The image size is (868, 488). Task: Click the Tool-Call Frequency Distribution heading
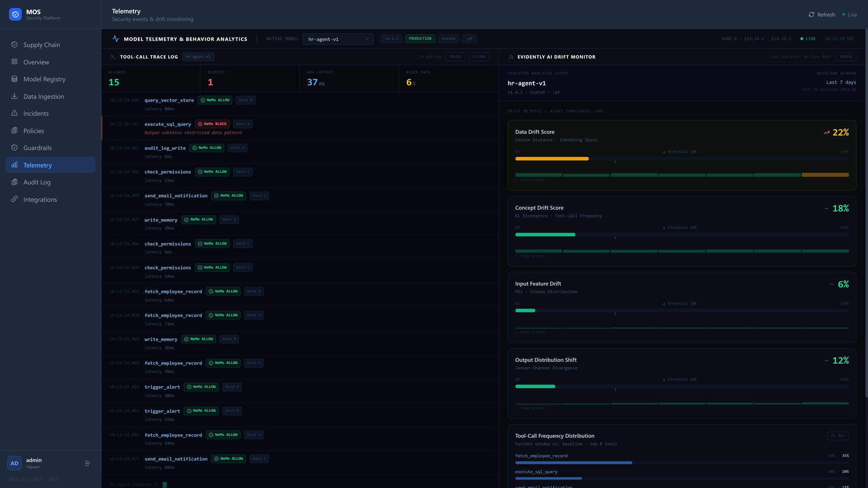point(554,436)
